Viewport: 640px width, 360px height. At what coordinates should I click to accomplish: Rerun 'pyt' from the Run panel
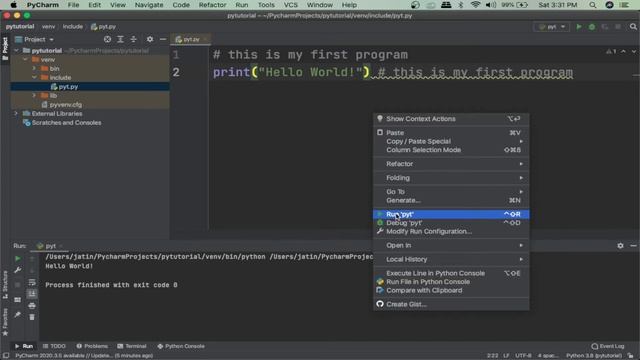[18, 258]
